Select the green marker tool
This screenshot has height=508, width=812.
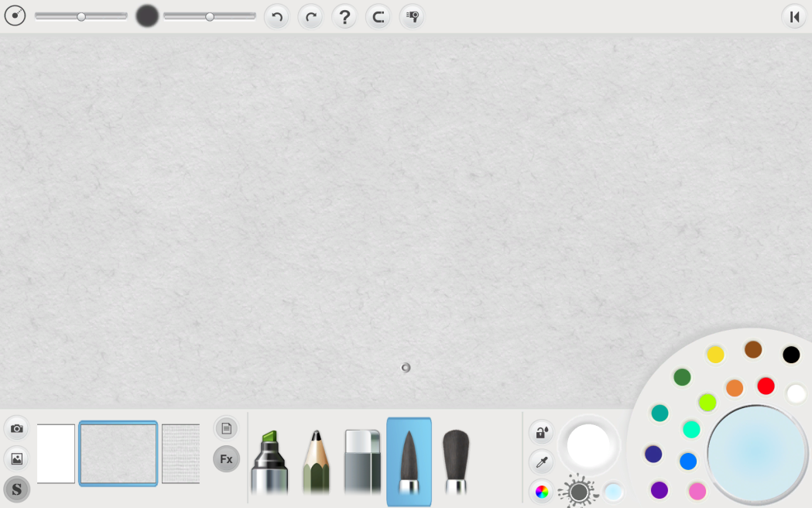pos(269,462)
